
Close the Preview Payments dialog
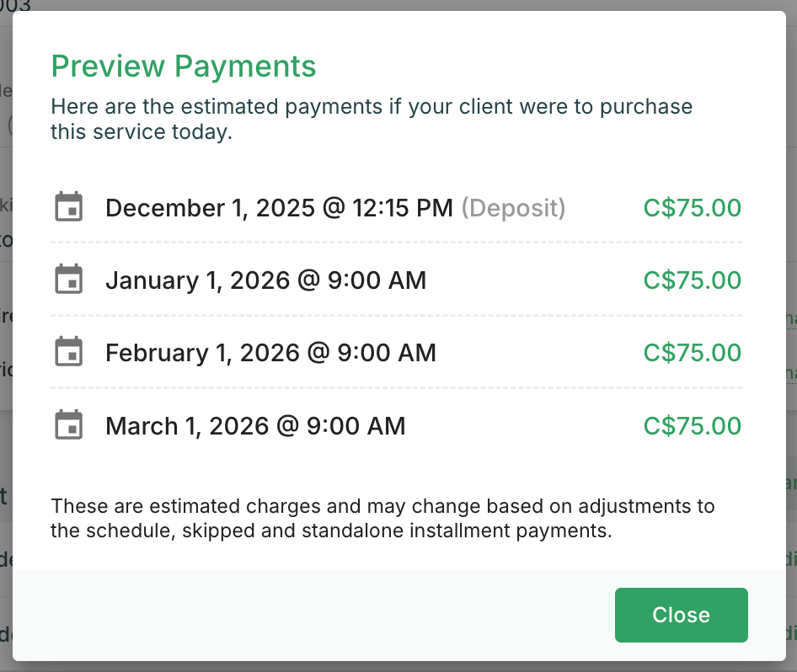tap(681, 615)
